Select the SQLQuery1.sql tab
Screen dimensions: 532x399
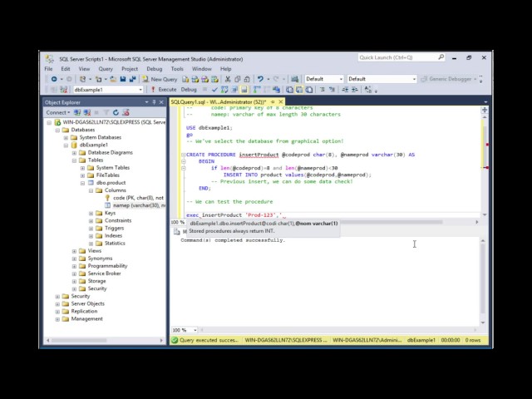[x=219, y=101]
